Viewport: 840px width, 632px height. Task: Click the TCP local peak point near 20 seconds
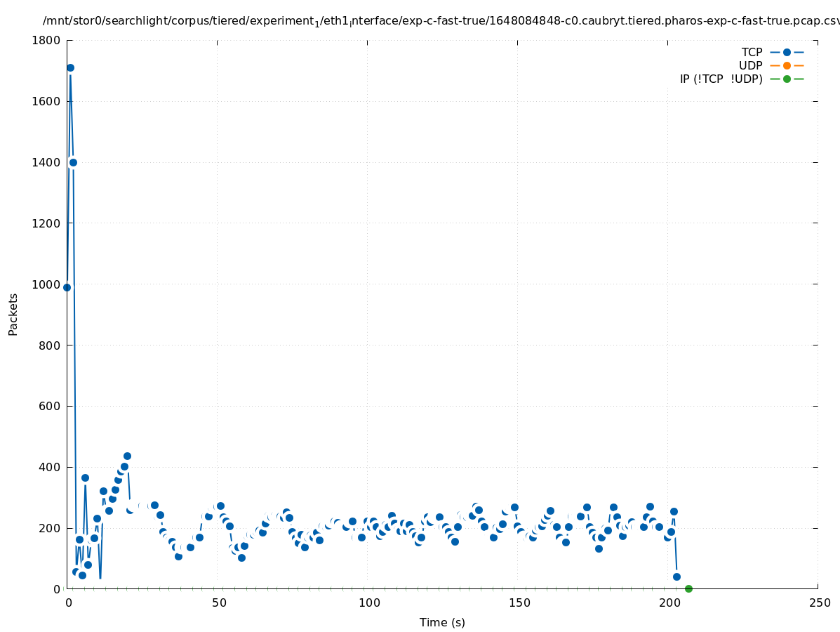click(127, 456)
